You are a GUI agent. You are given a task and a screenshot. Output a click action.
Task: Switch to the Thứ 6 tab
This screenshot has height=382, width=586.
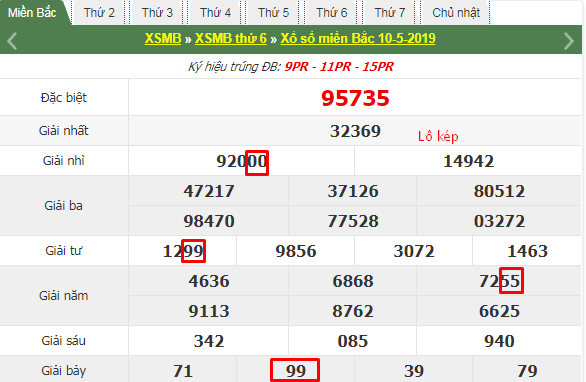click(331, 13)
